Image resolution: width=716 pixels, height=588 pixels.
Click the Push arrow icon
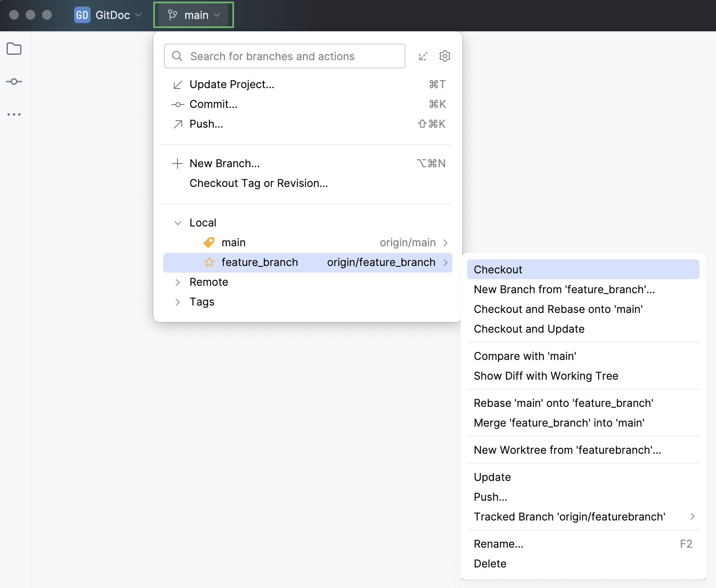pyautogui.click(x=177, y=124)
